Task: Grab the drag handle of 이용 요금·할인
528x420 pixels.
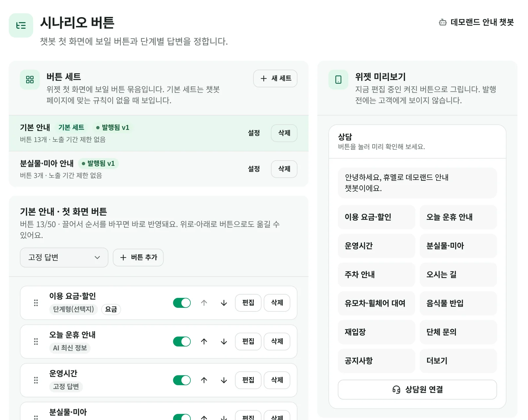Action: [36, 303]
